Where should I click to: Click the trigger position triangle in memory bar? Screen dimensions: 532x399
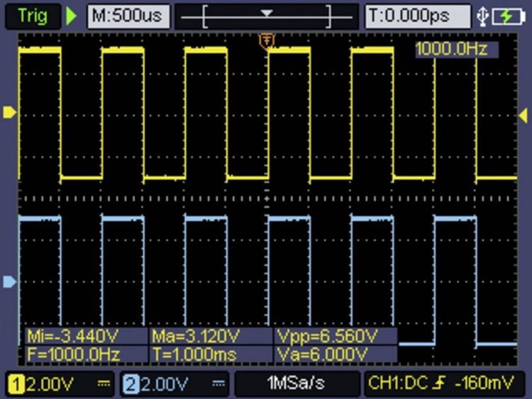pos(267,13)
